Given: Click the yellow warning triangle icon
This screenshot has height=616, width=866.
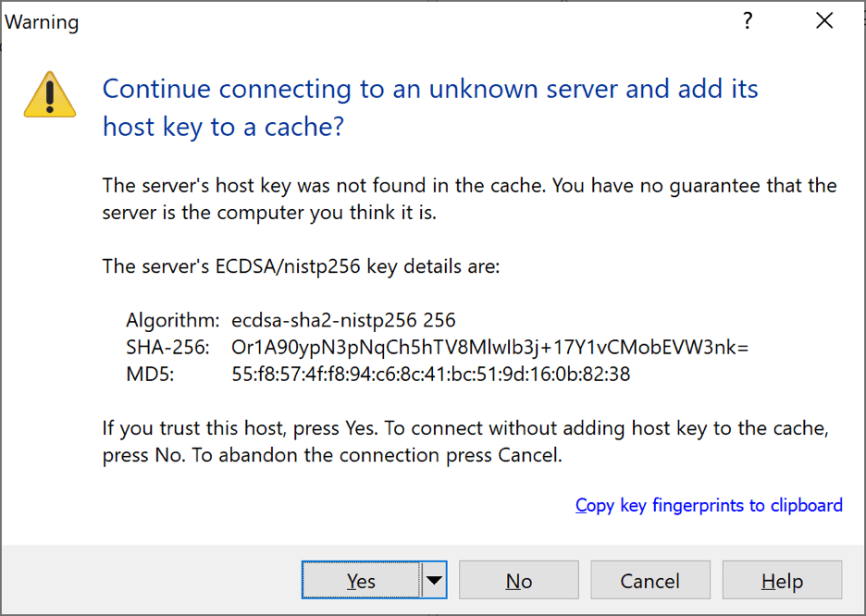Looking at the screenshot, I should pos(50,93).
